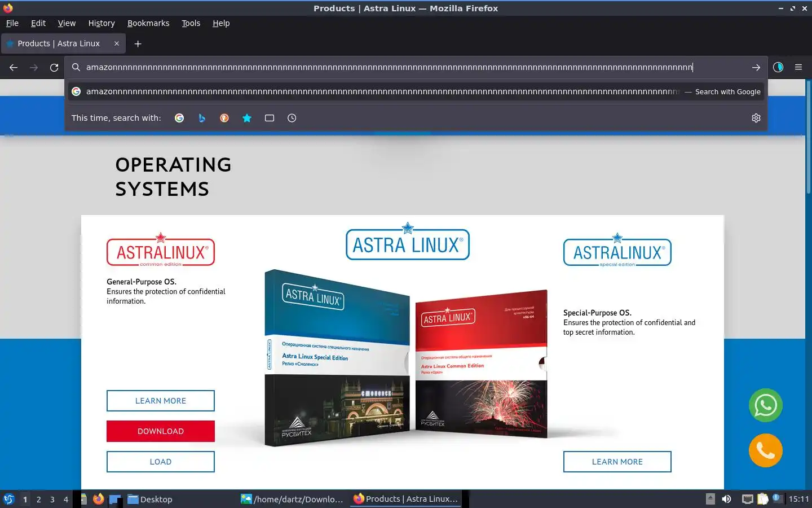Viewport: 812px width, 508px height.
Task: Click the central Astra Linux logo
Action: tap(408, 242)
